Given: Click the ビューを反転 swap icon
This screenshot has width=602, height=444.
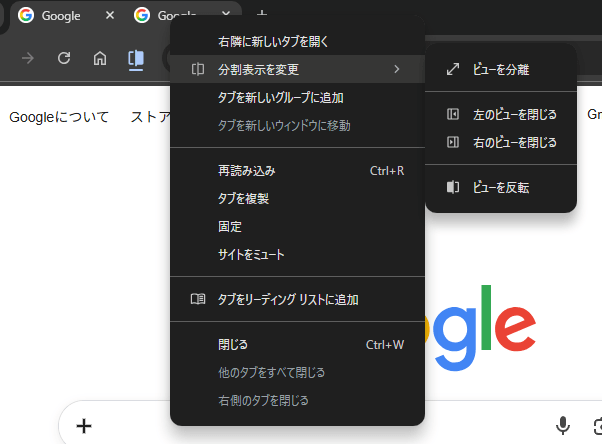Looking at the screenshot, I should click(x=453, y=187).
